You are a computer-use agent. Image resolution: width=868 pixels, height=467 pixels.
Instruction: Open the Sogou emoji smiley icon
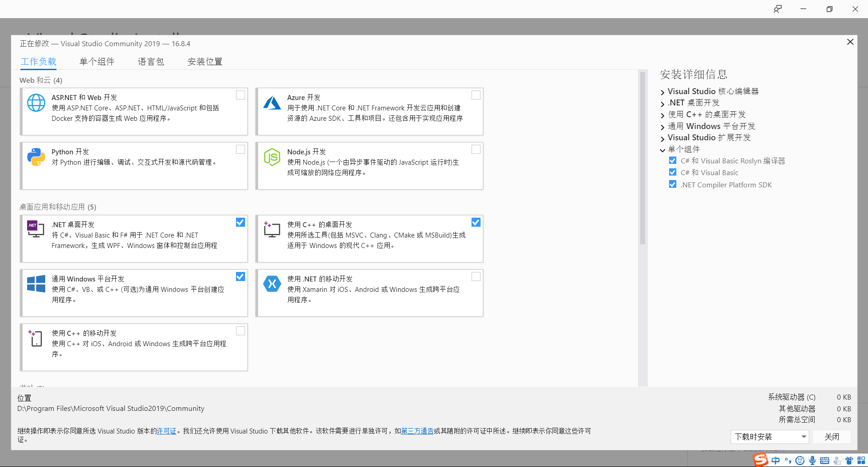pyautogui.click(x=800, y=461)
